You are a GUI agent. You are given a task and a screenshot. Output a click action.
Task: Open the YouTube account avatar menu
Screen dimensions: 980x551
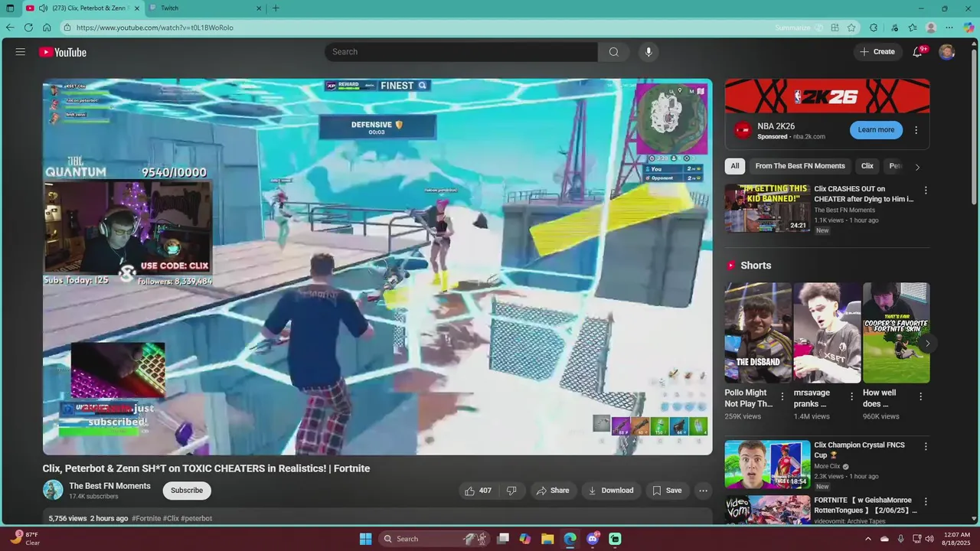947,52
